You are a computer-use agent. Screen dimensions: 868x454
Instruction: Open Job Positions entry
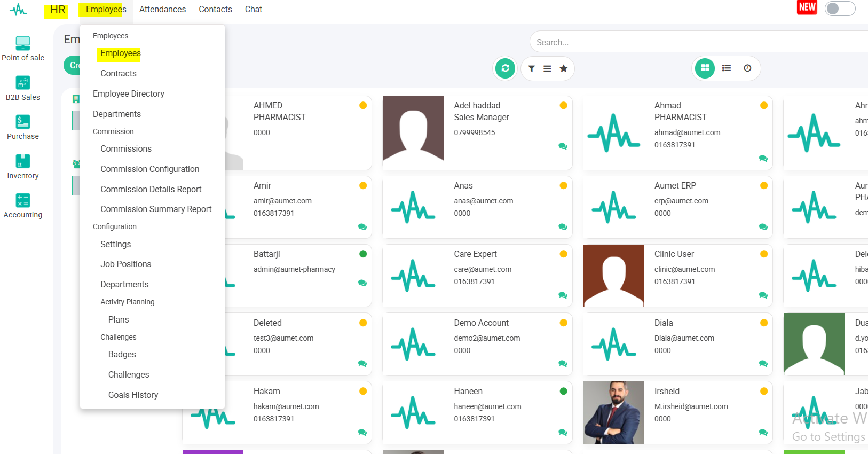pos(126,264)
